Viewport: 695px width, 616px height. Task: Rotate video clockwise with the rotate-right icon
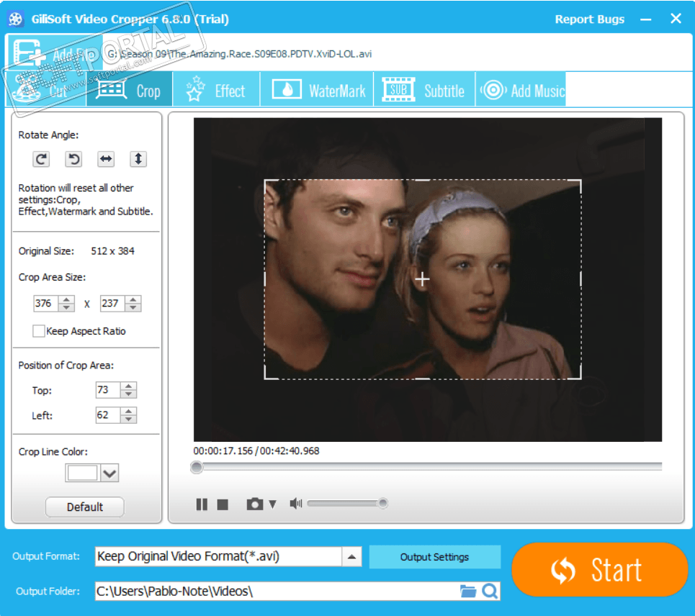tap(41, 159)
